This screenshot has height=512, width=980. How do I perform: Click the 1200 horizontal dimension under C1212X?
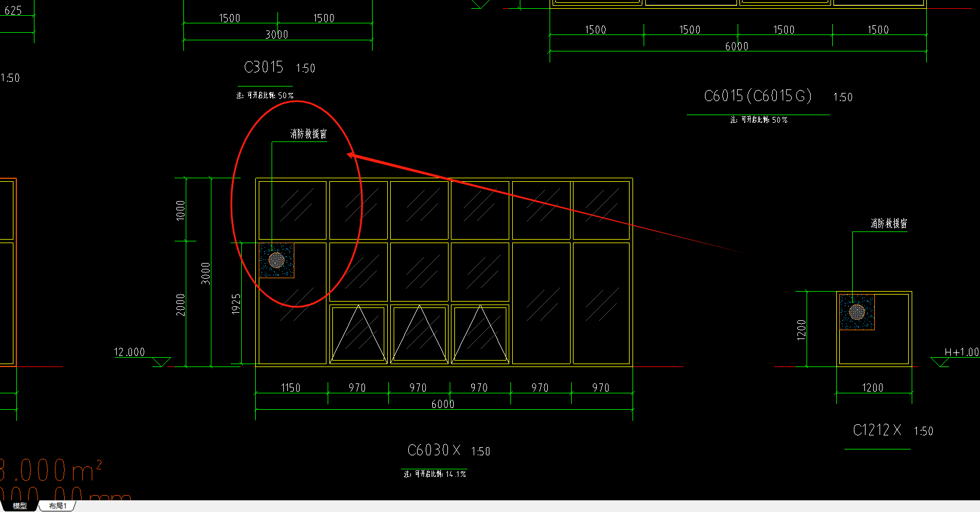[x=873, y=388]
